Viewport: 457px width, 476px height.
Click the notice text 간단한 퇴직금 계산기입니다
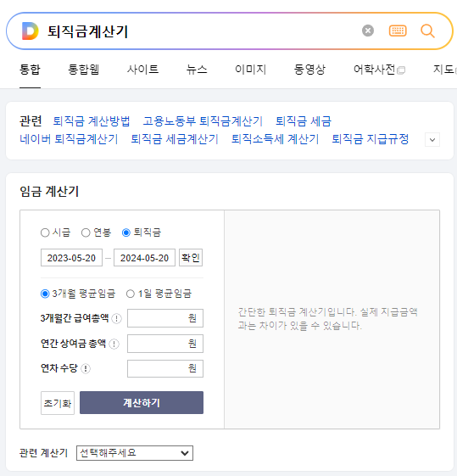(298, 312)
